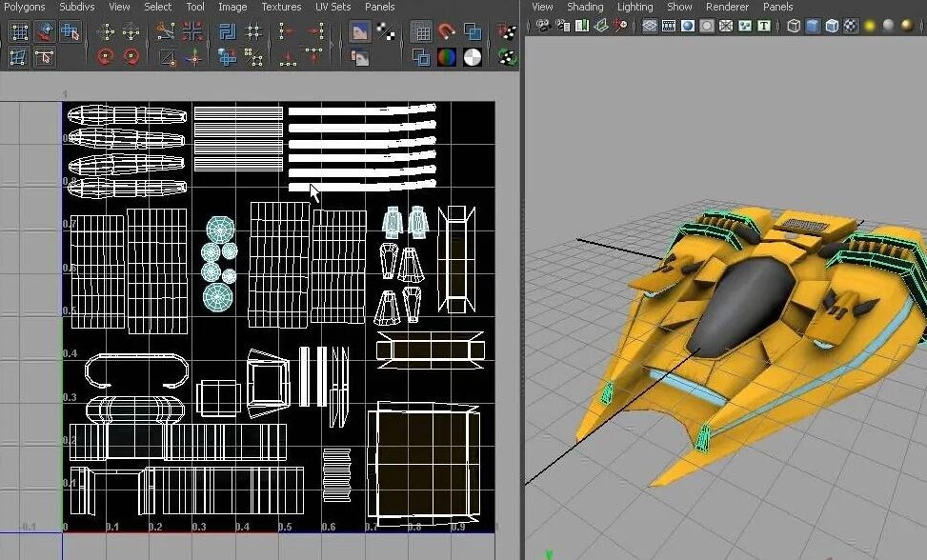Open the UV editor Panels menu

pos(379,7)
